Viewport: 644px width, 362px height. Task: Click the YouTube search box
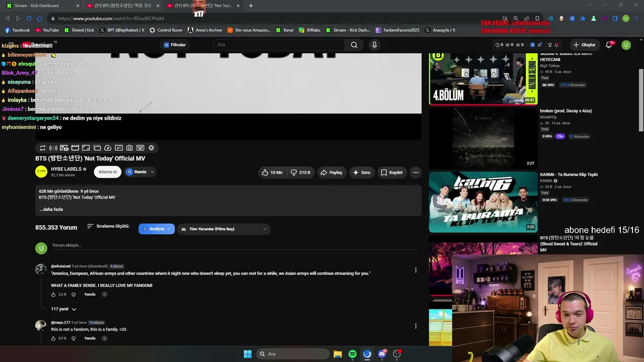tap(278, 45)
